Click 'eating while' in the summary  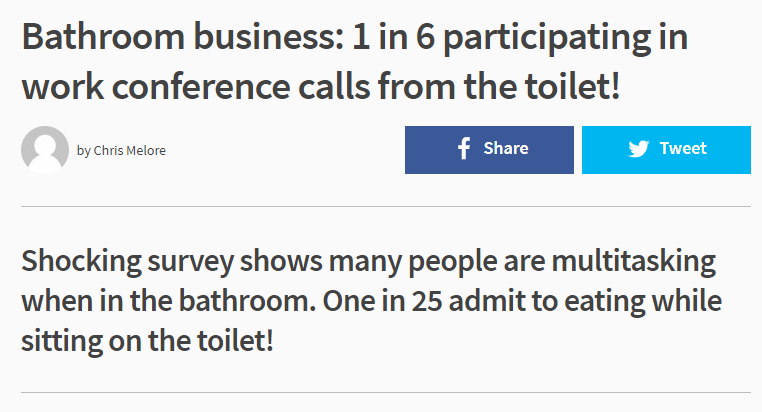643,301
